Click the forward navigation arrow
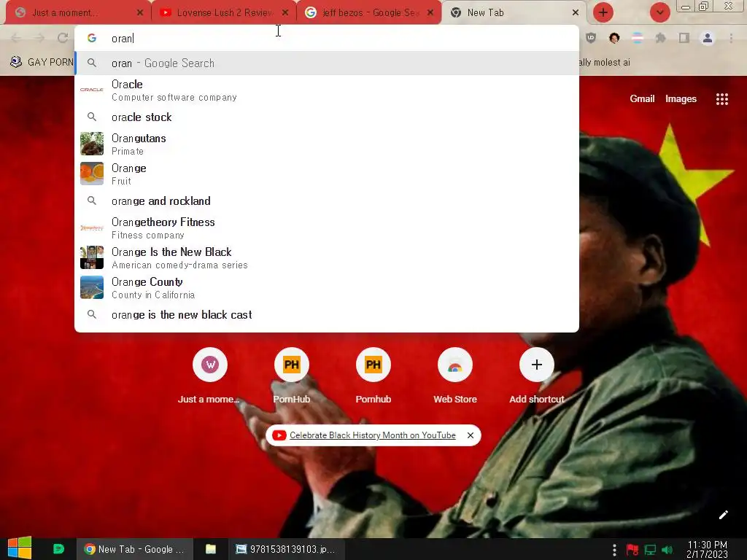747x560 pixels. click(39, 38)
